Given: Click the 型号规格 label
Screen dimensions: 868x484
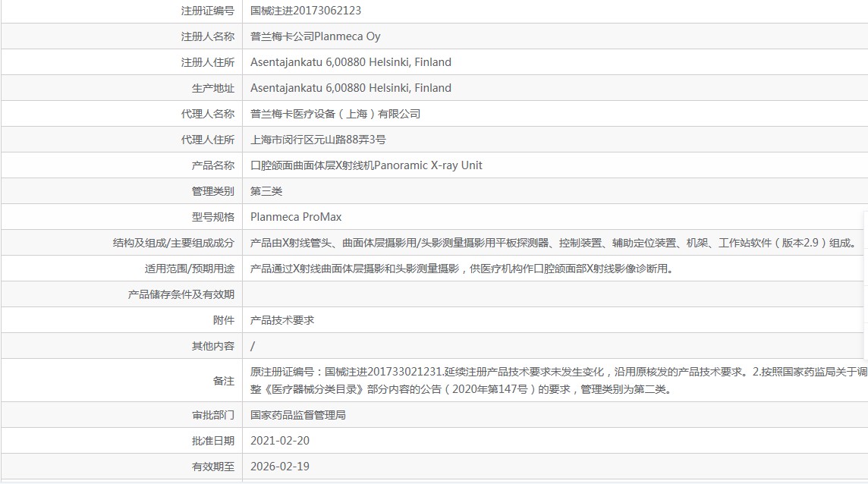Looking at the screenshot, I should coord(213,217).
